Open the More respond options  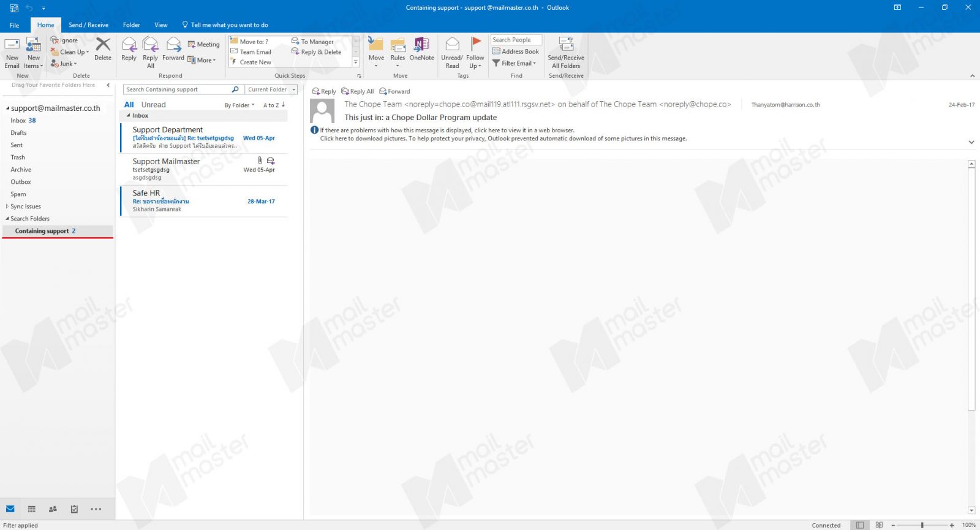202,60
